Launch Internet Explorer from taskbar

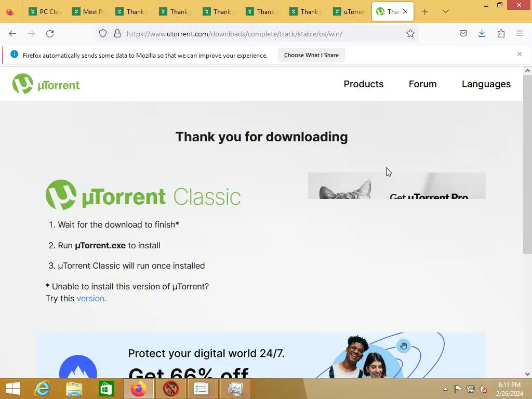[x=43, y=389]
